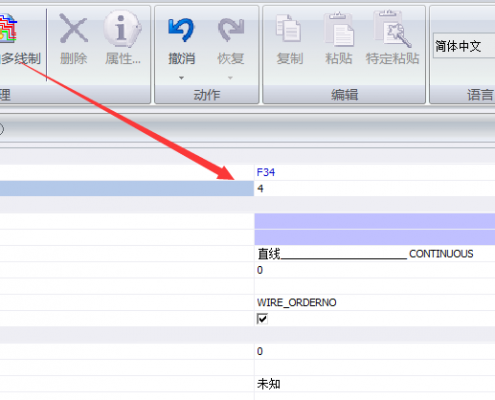
Task: Click the first purple color swatch row
Action: (375, 221)
